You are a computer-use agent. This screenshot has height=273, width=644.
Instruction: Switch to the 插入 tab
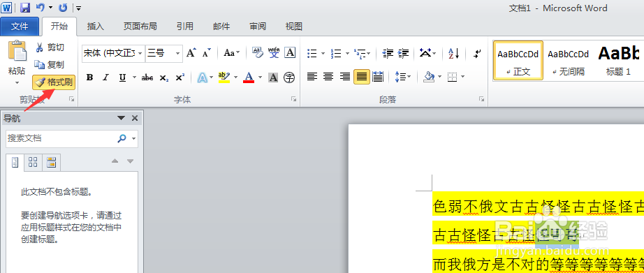(x=95, y=27)
